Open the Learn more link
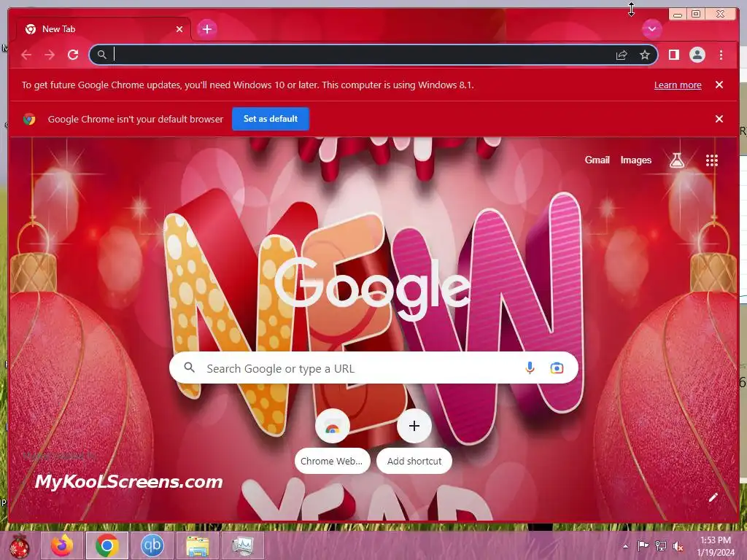 coord(678,85)
